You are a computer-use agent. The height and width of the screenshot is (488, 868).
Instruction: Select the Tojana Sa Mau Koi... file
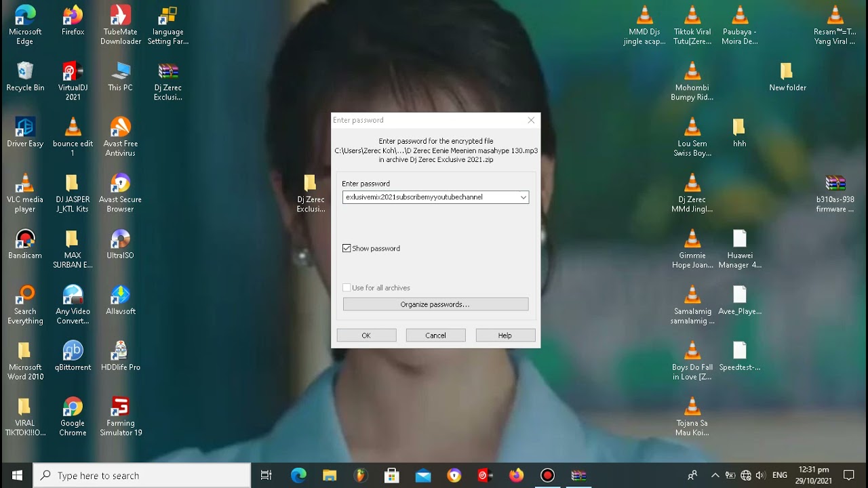point(692,418)
